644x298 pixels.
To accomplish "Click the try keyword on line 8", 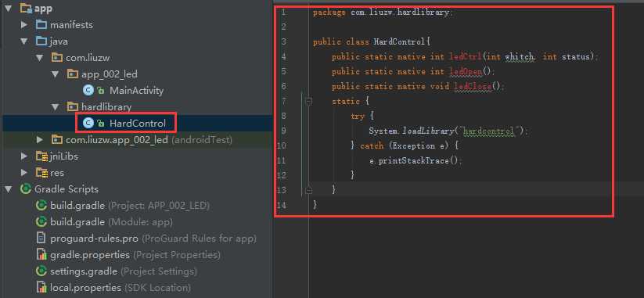I will pos(358,117).
